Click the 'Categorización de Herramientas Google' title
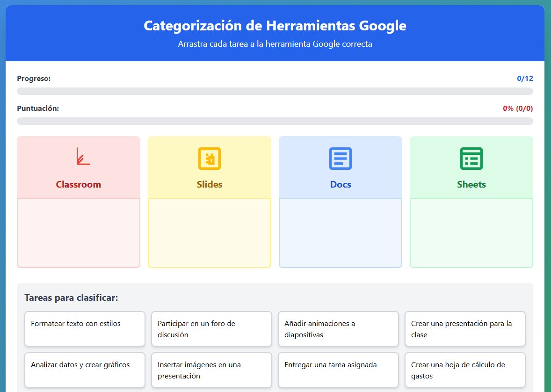Screen dimensions: 551x392 click(275, 26)
